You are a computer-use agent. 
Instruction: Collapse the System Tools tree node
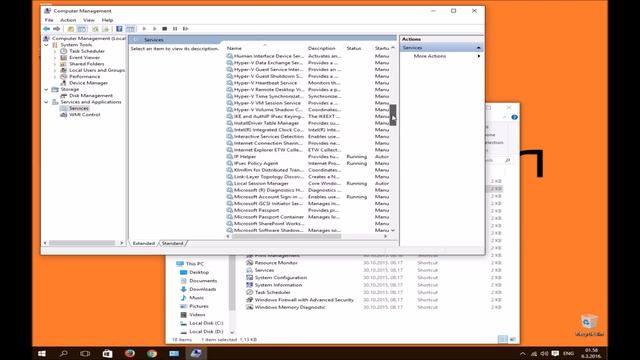point(47,45)
